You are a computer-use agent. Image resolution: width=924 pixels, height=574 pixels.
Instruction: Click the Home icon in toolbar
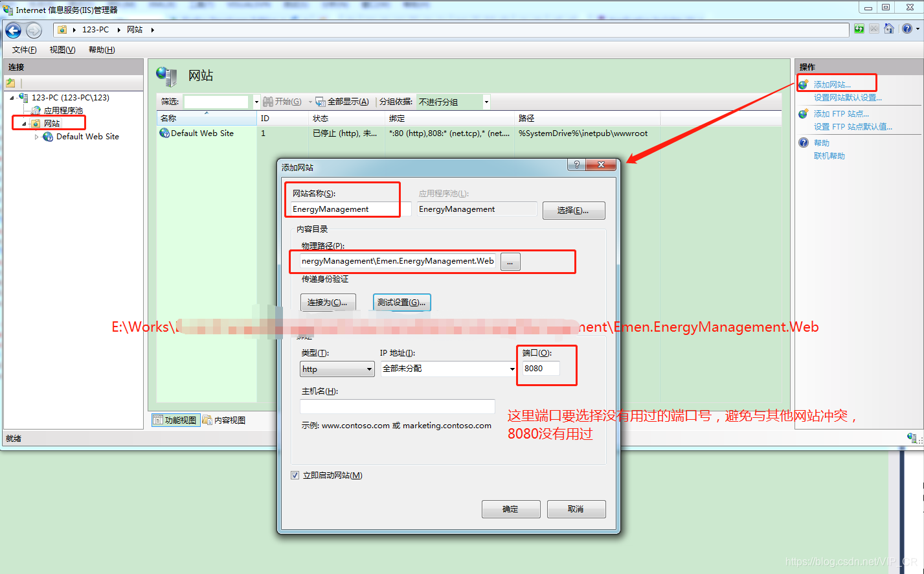[889, 29]
